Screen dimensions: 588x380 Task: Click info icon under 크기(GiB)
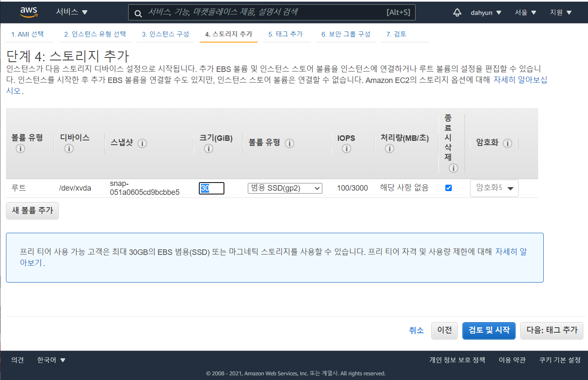coord(209,149)
